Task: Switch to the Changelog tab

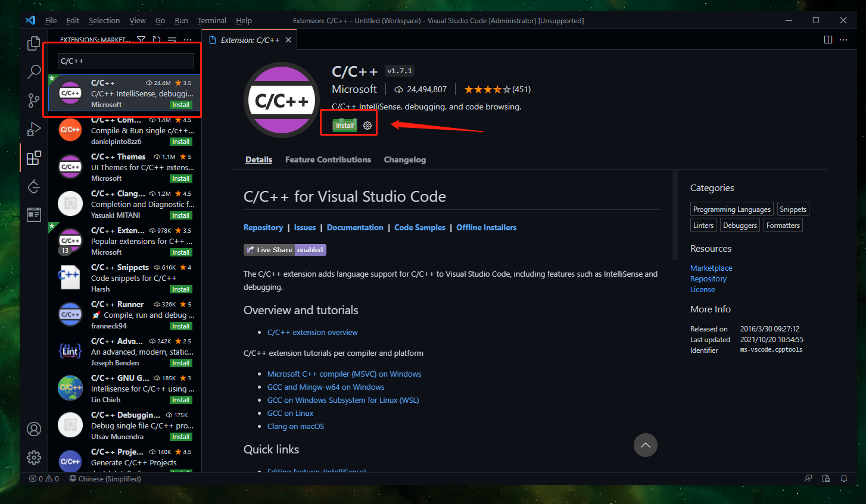Action: 405,159
